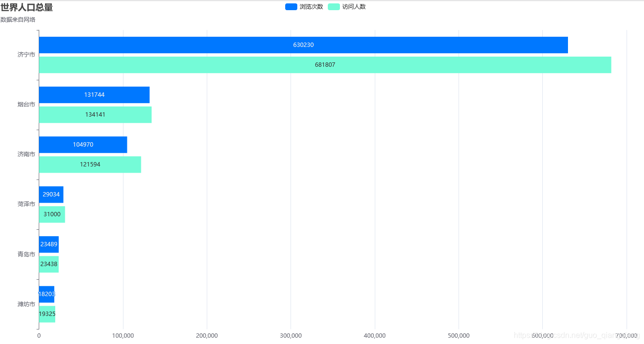Toggle the 访问人数 legend item
The image size is (644, 344).
[x=347, y=7]
